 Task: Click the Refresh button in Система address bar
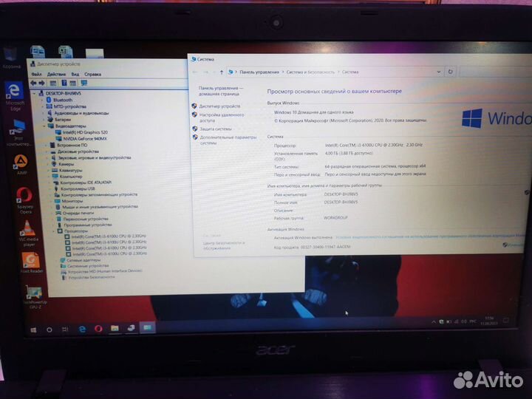450,72
